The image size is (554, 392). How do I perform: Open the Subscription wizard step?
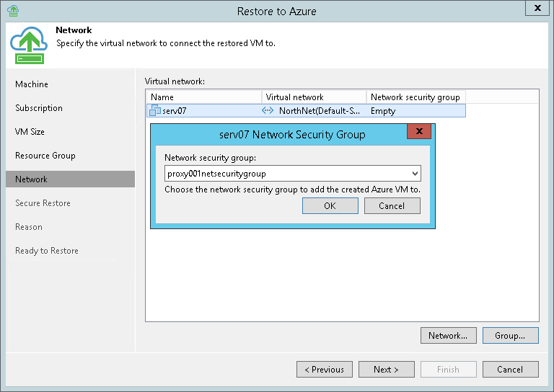(39, 108)
